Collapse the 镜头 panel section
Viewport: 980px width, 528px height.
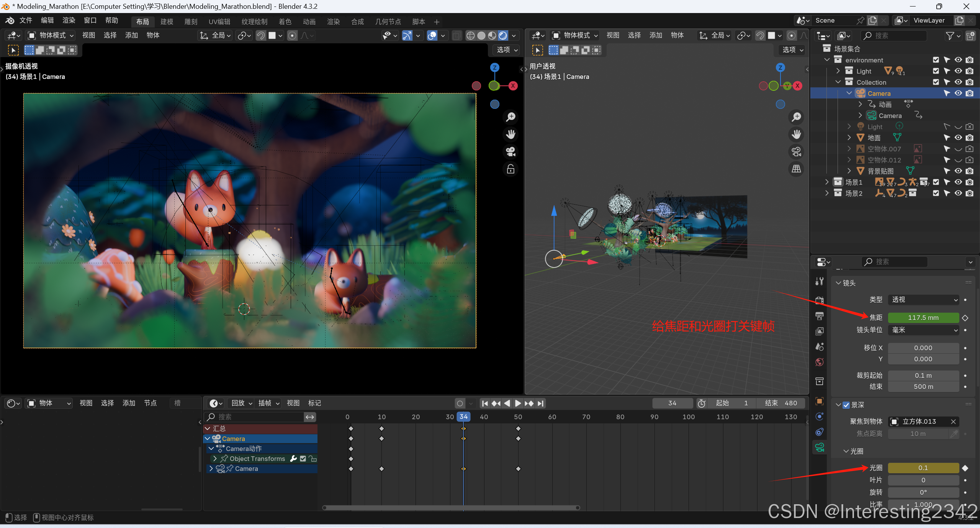click(839, 283)
